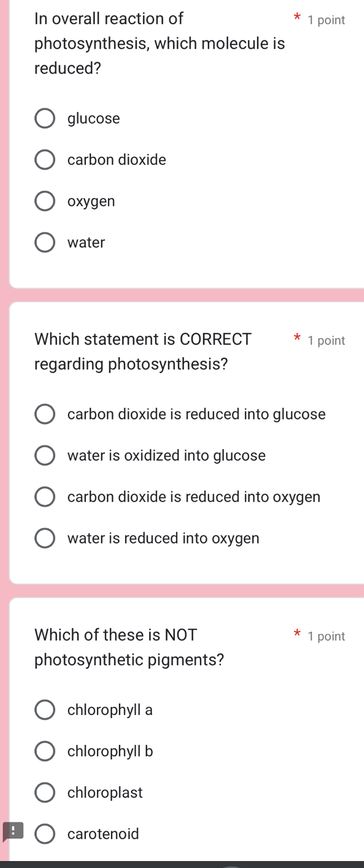
Task: Choose oxygen for the first question
Action: pyautogui.click(x=45, y=201)
